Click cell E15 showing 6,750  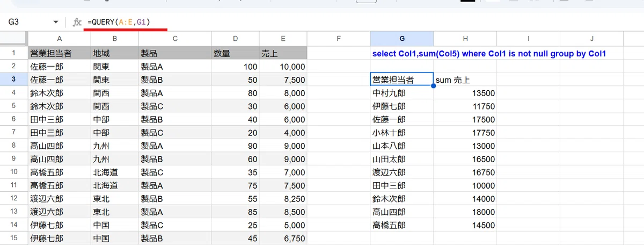tap(283, 237)
